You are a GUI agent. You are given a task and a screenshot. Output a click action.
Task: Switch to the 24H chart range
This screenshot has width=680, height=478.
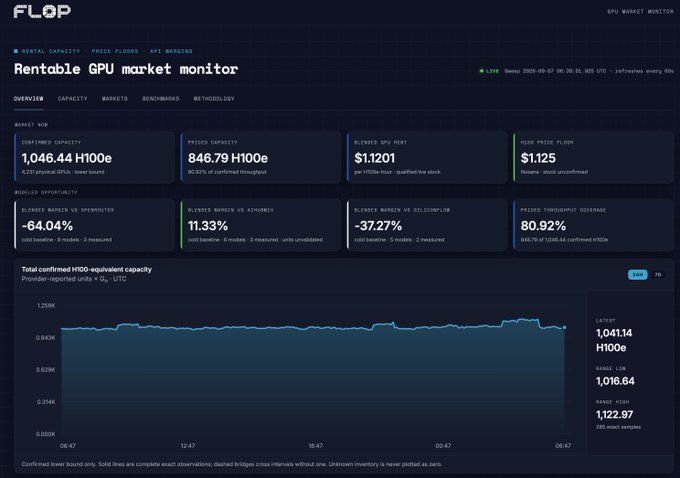(x=638, y=275)
